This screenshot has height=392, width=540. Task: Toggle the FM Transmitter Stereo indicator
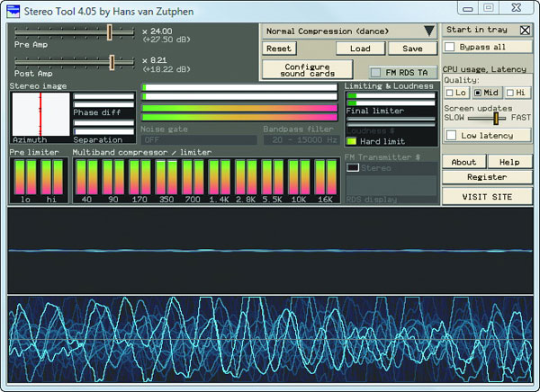click(x=352, y=167)
